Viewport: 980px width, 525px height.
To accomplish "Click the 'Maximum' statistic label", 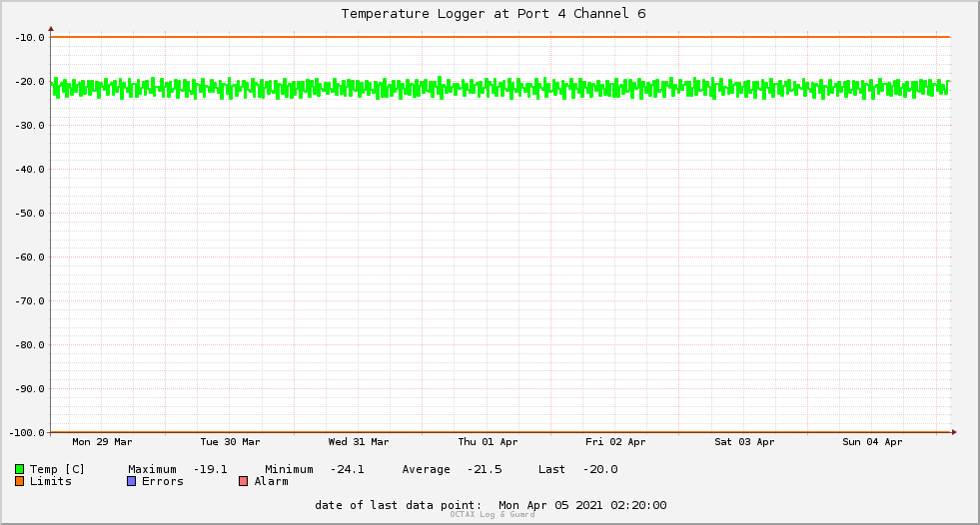I will click(152, 469).
